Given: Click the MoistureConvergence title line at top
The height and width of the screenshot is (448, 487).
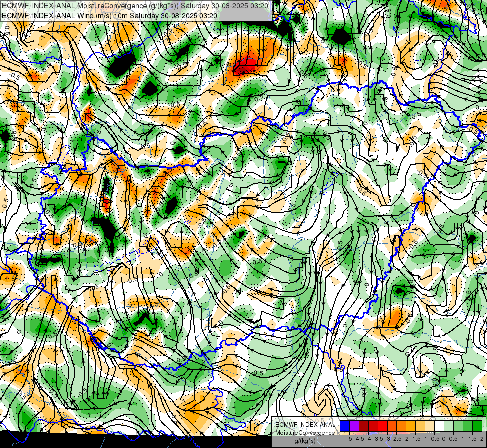Looking at the screenshot, I should (x=135, y=6).
